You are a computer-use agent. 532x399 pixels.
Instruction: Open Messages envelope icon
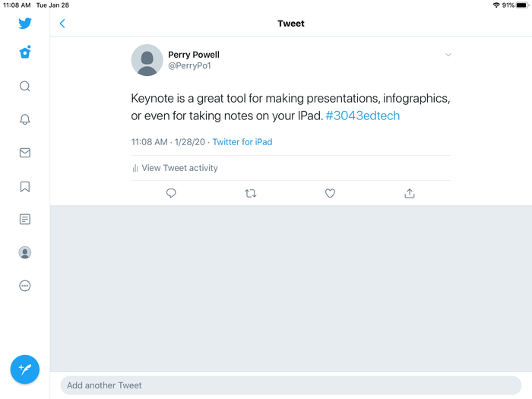(x=25, y=153)
